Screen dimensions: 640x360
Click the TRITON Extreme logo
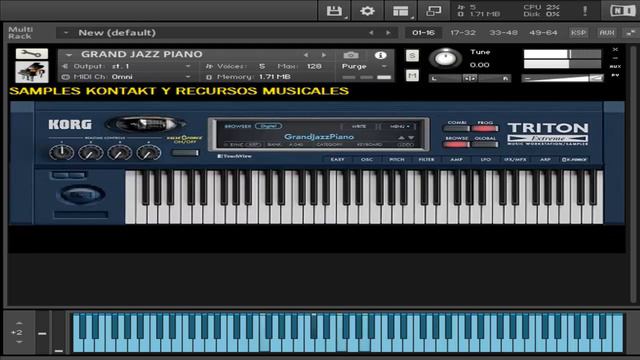coord(548,133)
